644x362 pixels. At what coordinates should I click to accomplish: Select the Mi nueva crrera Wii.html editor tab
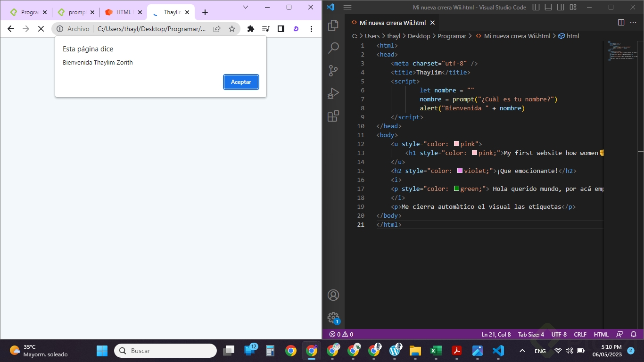click(392, 23)
